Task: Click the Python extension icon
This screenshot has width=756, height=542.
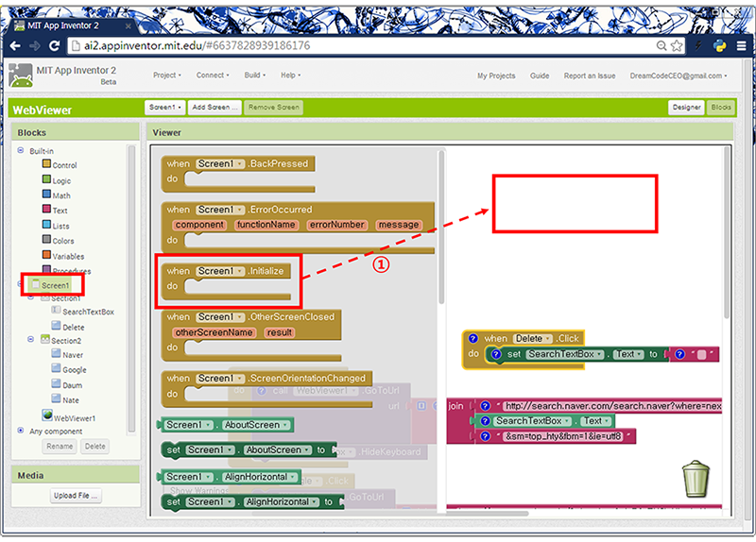Action: coord(719,45)
